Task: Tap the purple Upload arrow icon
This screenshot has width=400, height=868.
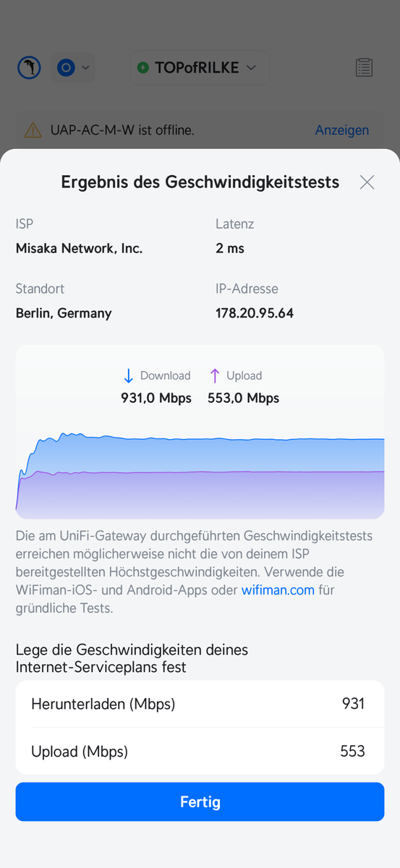Action: click(214, 375)
